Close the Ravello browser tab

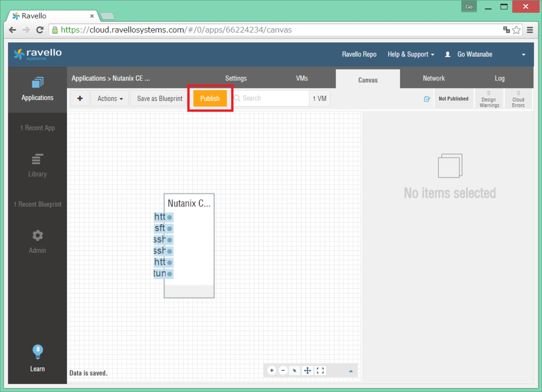coord(92,16)
